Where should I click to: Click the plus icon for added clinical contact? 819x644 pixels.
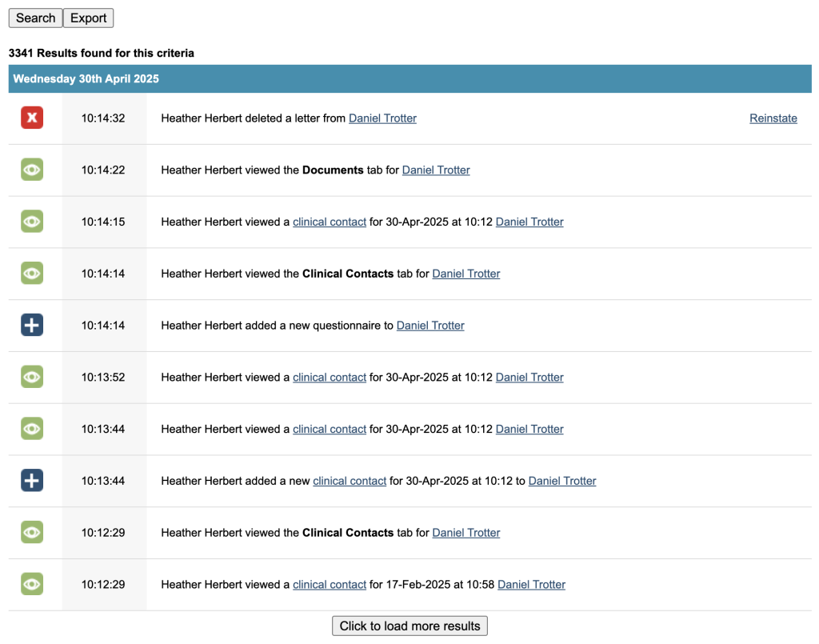(32, 481)
